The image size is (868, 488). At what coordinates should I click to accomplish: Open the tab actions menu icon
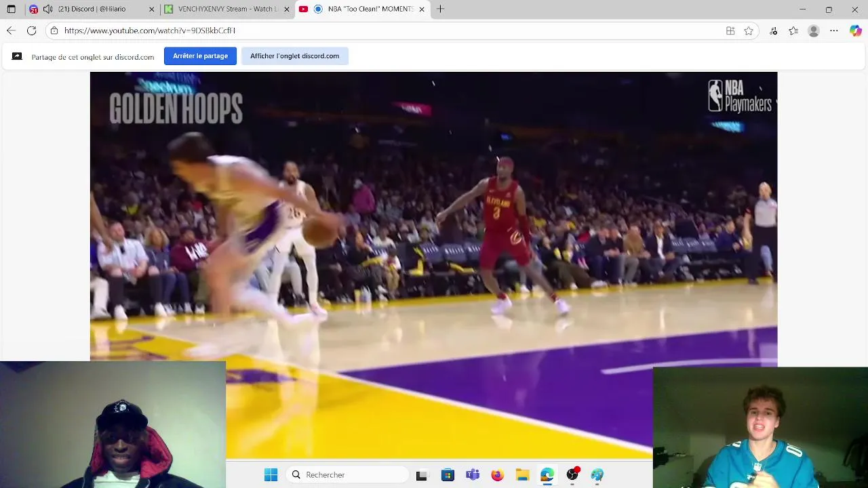point(11,9)
